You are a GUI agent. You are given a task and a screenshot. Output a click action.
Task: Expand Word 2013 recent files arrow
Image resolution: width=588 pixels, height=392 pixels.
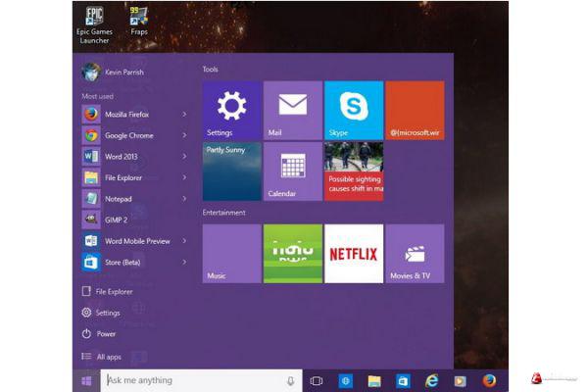(184, 157)
